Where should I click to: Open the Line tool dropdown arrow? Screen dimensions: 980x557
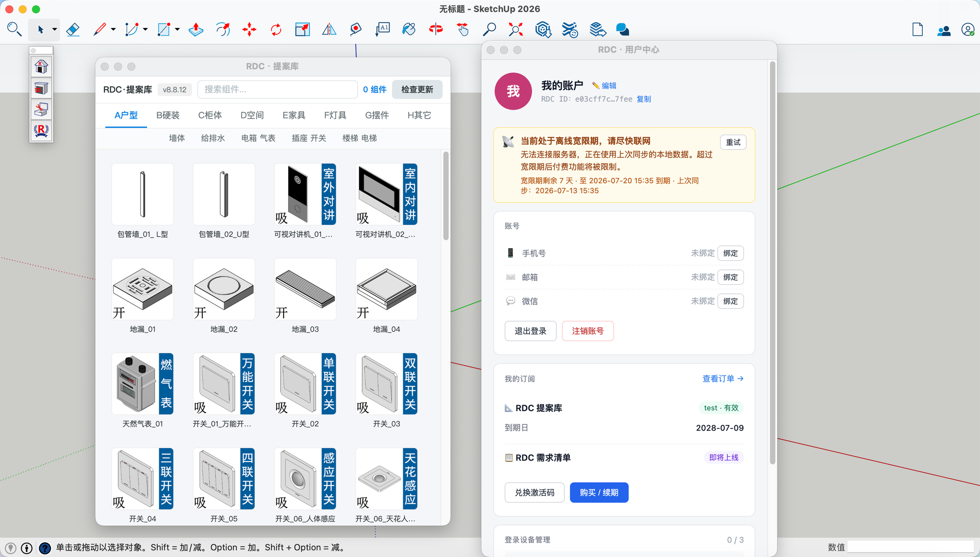click(x=113, y=29)
